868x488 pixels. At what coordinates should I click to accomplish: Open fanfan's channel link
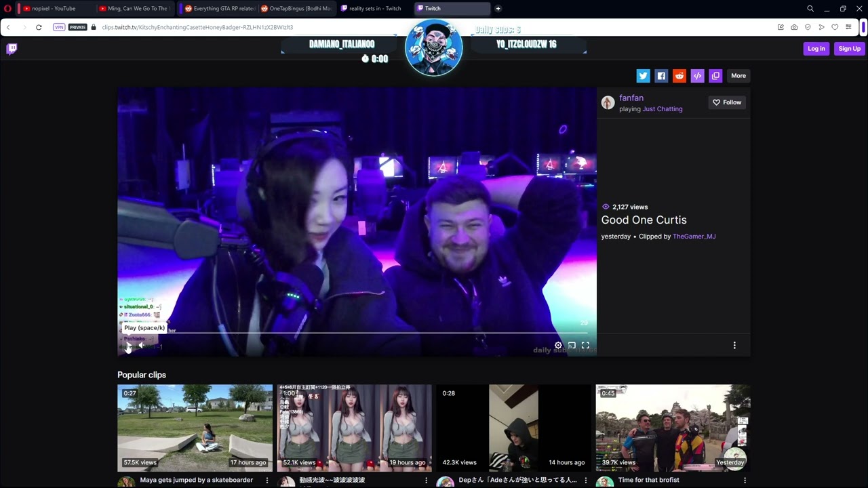click(x=631, y=98)
